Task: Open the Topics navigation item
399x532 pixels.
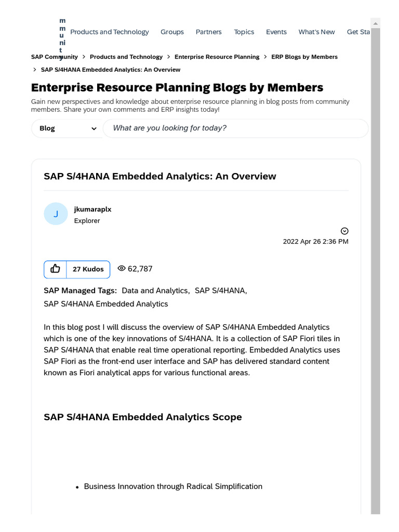Action: (244, 32)
